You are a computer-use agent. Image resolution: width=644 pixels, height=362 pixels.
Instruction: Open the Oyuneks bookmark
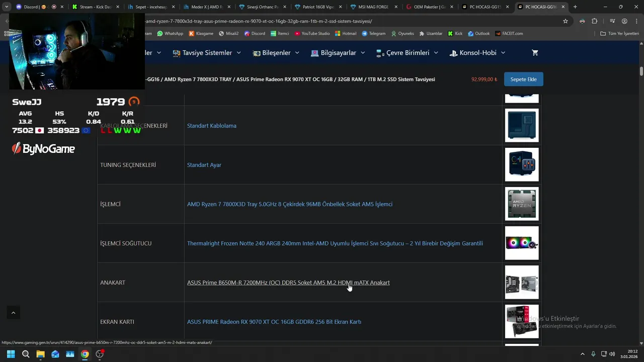[x=402, y=34]
